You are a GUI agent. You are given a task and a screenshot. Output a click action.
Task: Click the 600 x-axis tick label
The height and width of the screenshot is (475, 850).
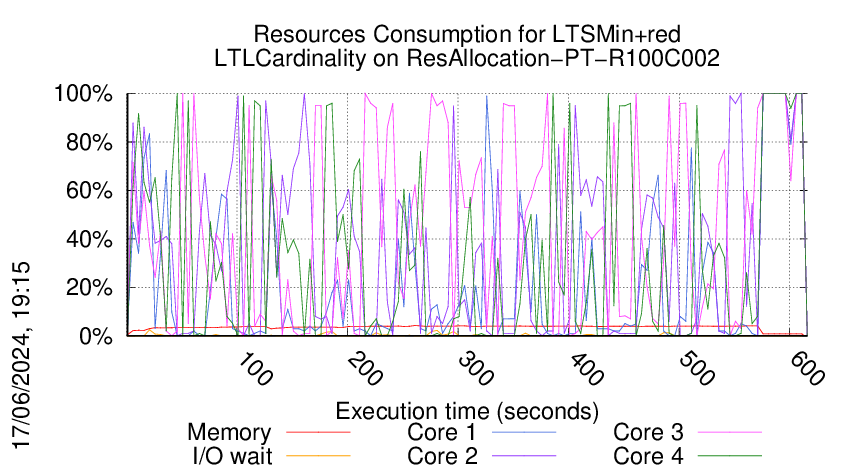(x=808, y=370)
